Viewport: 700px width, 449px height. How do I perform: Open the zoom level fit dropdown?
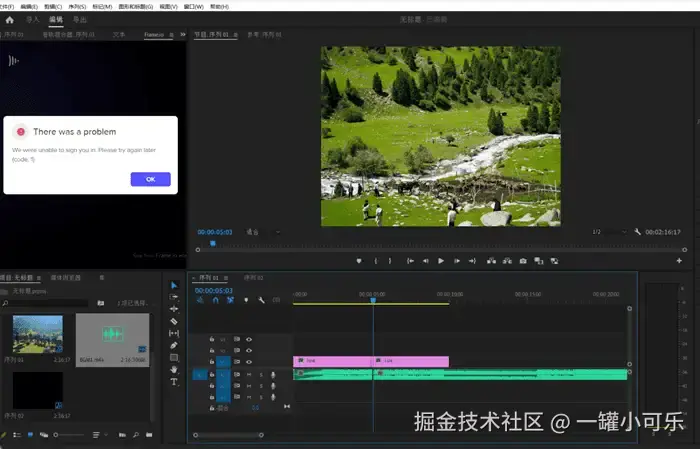coord(263,232)
